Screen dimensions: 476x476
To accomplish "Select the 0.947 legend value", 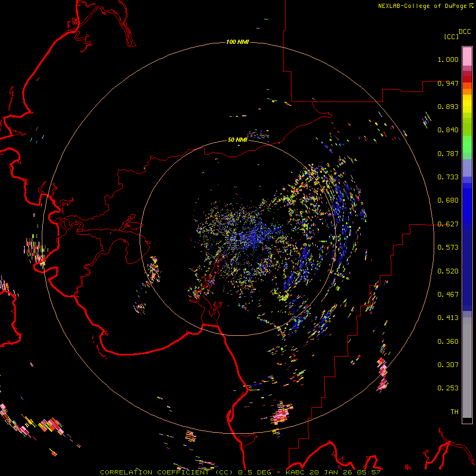I will [x=448, y=83].
